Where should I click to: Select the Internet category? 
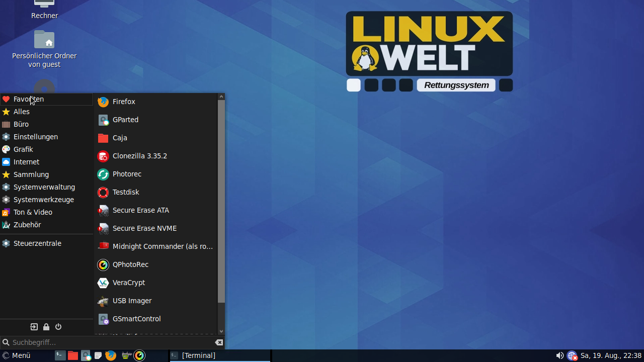point(26,162)
